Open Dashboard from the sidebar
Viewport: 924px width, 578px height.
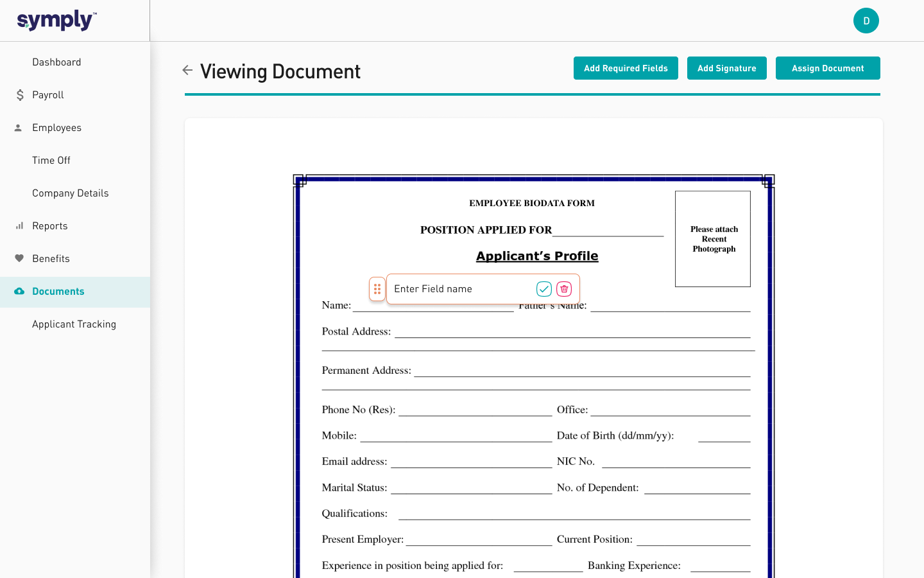[x=56, y=62]
